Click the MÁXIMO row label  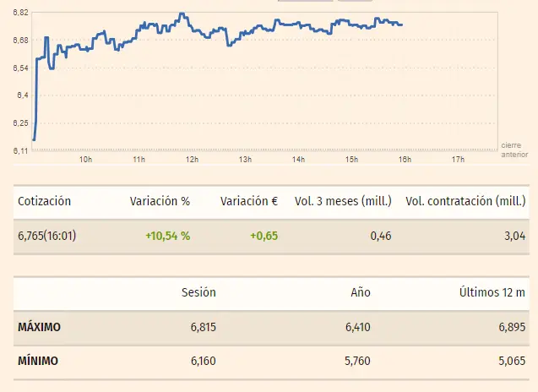39,327
